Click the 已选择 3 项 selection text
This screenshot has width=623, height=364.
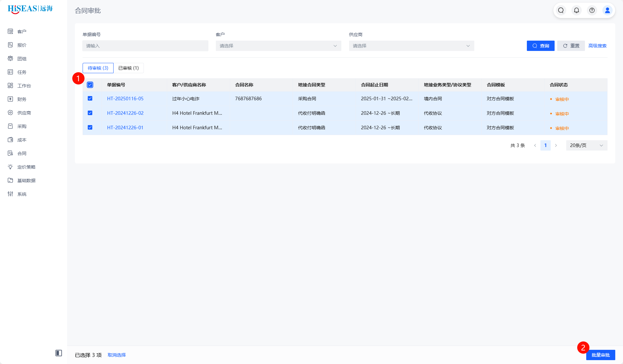(88, 355)
